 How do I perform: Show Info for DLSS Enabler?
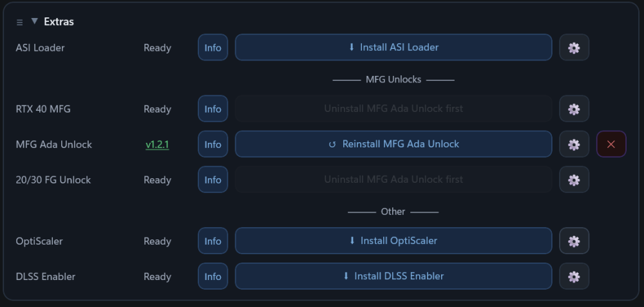click(213, 276)
